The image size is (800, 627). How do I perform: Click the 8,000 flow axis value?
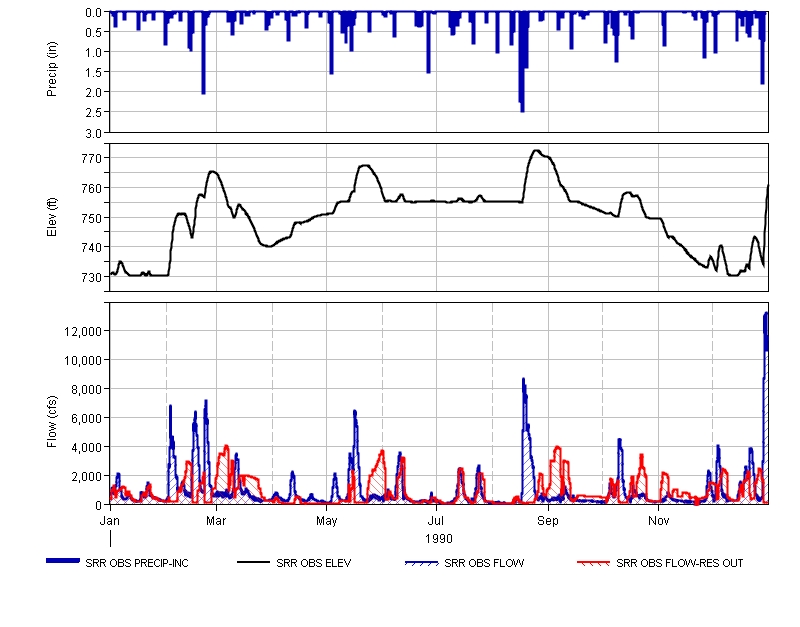tap(86, 390)
